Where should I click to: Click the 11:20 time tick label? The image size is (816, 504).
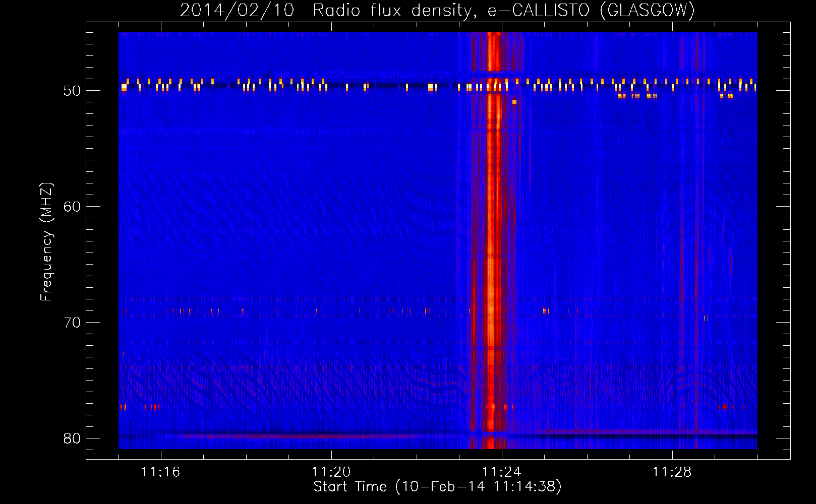[331, 472]
